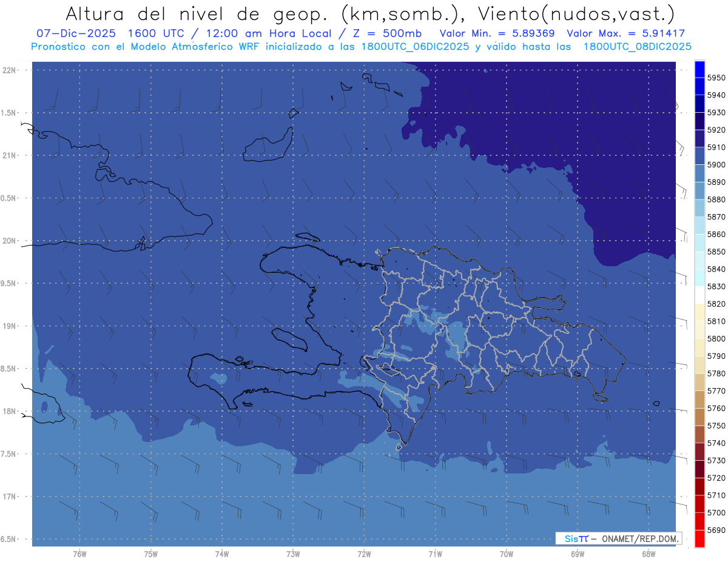Click the '74W' longitude axis label
The height and width of the screenshot is (562, 728).
221,554
